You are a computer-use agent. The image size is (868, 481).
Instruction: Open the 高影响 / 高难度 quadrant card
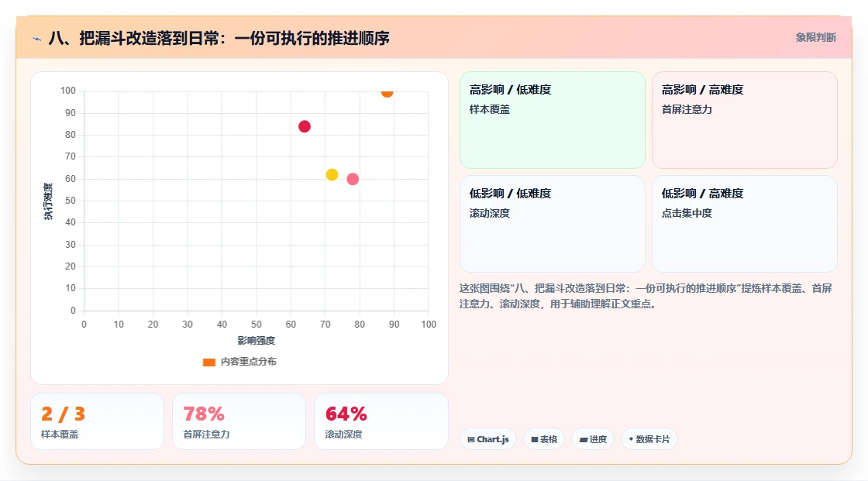tap(745, 119)
